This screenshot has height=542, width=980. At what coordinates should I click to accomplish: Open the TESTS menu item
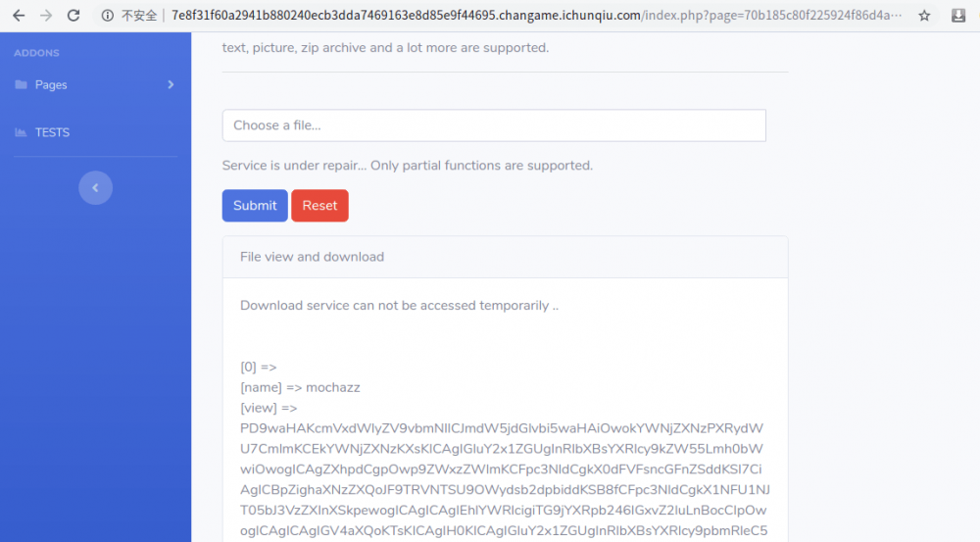pos(52,132)
